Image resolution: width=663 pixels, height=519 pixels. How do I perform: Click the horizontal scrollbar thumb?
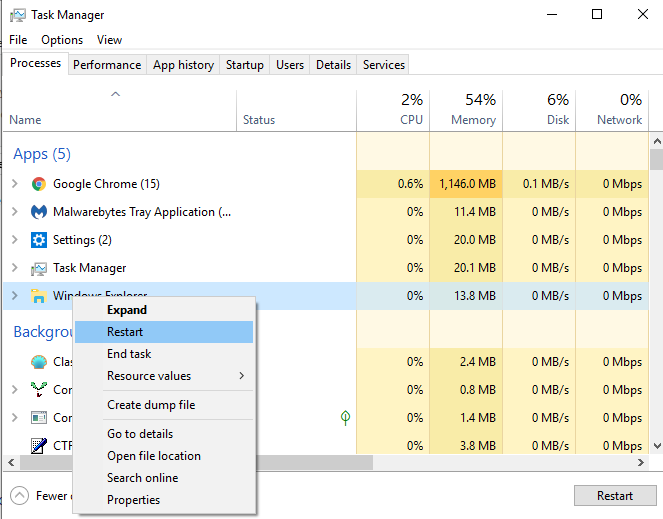[x=197, y=462]
